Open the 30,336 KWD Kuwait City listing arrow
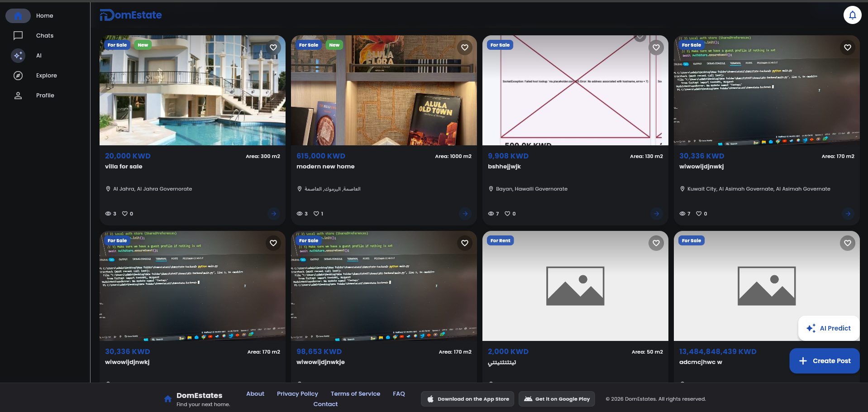This screenshot has width=868, height=412. (848, 214)
